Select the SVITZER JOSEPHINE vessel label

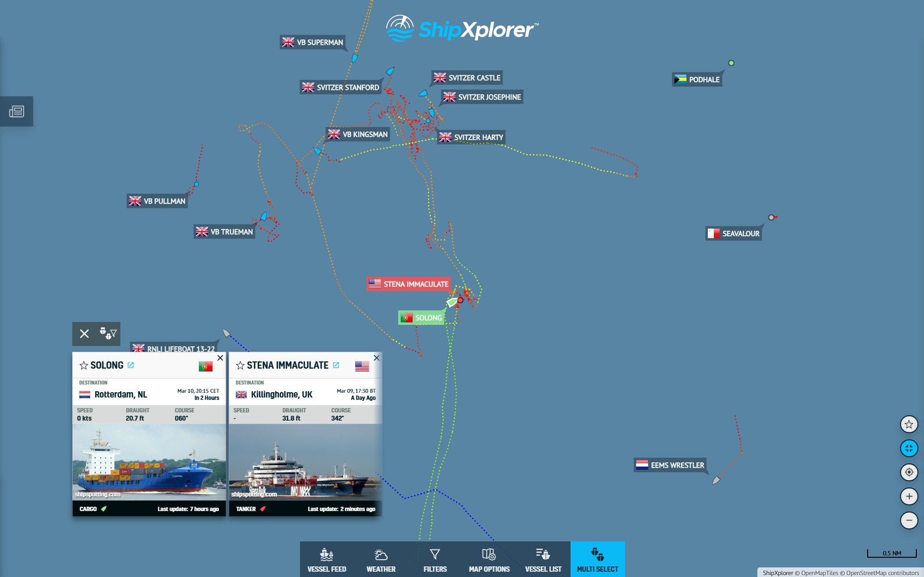(482, 97)
